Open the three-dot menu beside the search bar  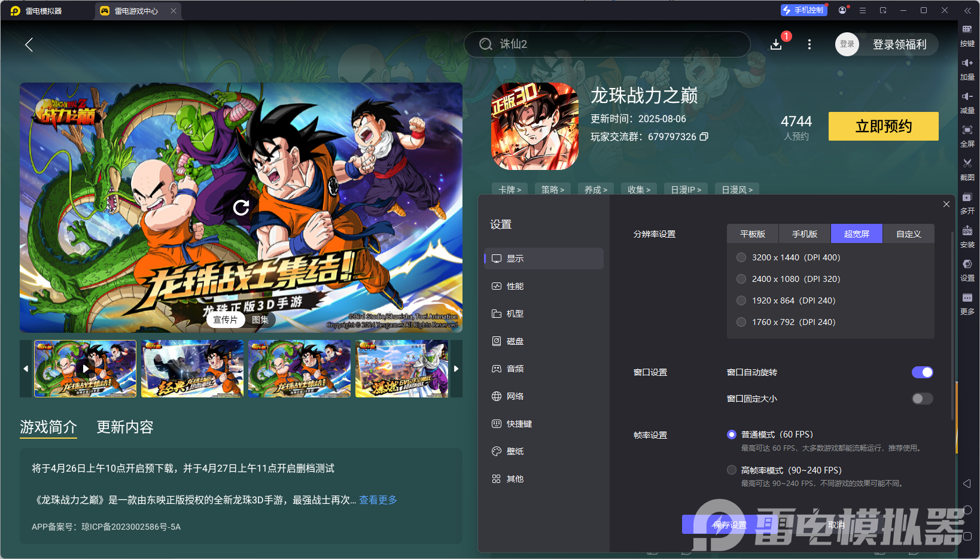click(x=809, y=44)
